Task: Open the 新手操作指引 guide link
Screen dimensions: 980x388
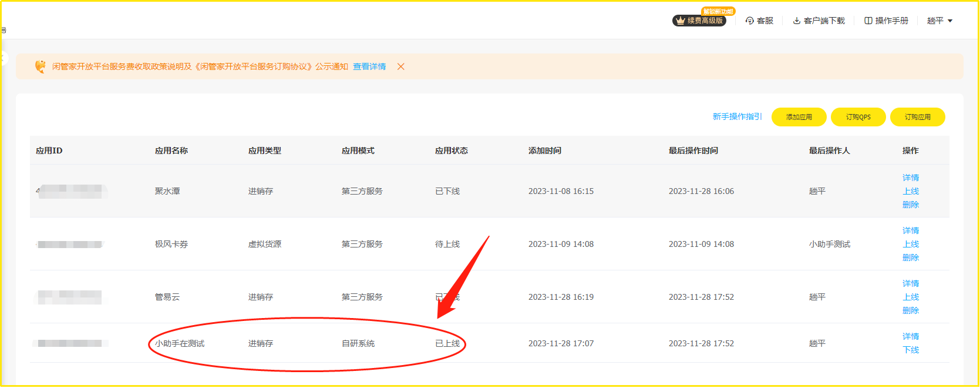Action: point(736,116)
